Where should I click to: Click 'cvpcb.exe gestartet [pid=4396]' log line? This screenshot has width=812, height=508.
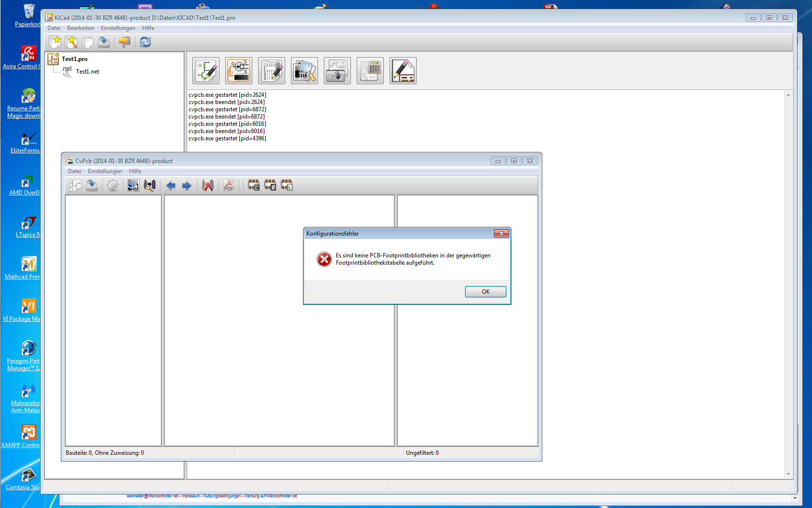(227, 138)
